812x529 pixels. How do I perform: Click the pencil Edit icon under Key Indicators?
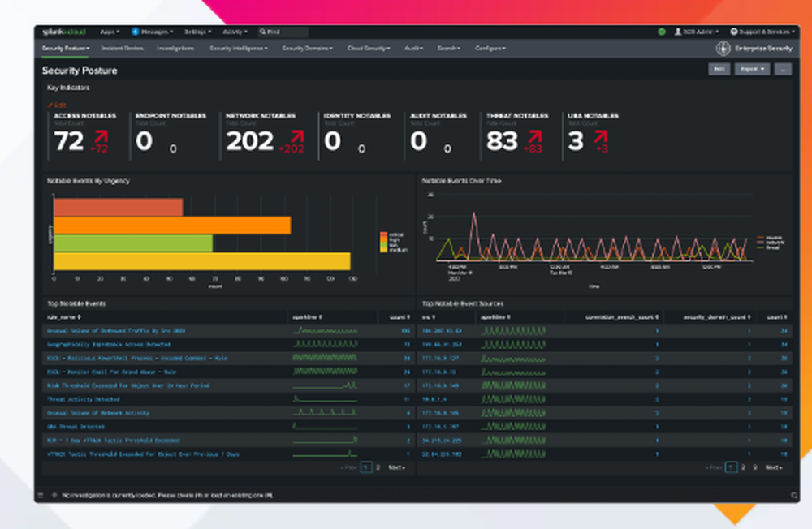[x=50, y=105]
